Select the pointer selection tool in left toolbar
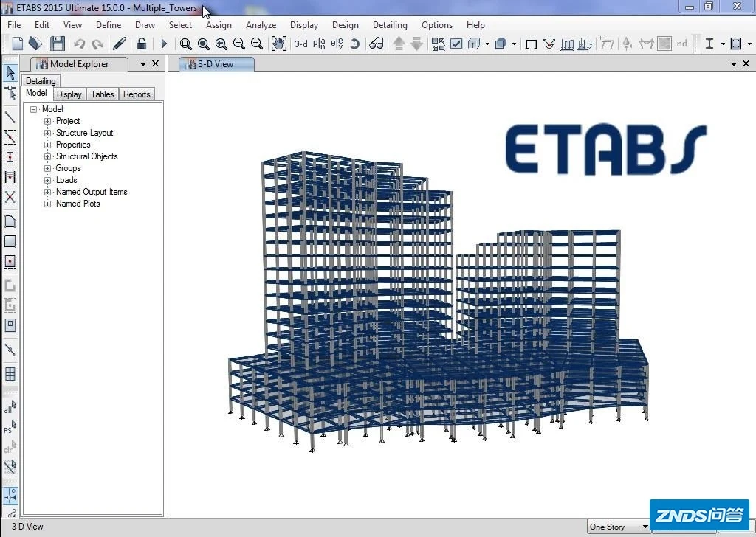Screen dimensions: 756x537 [x=10, y=72]
